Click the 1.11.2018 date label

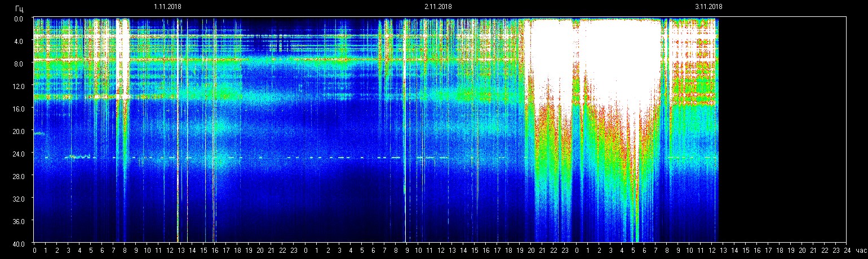coord(167,7)
